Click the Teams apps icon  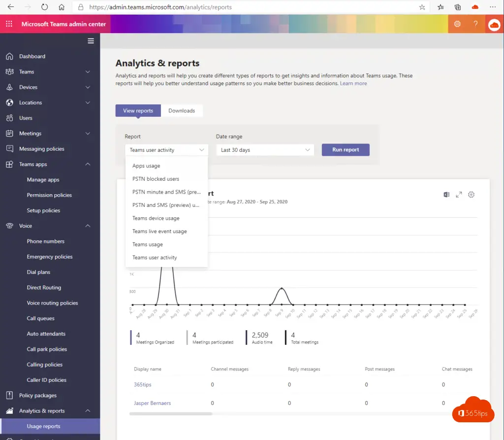coord(10,164)
